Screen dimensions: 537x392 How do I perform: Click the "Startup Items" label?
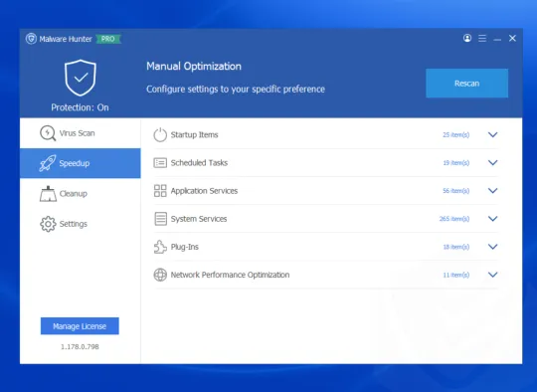[x=194, y=135]
